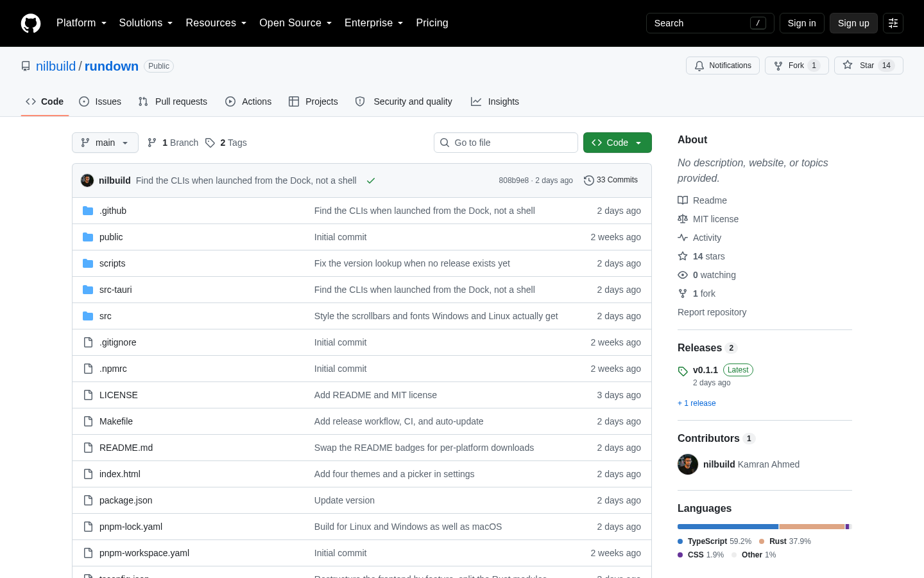This screenshot has width=924, height=578.
Task: Star the rundown repository
Action: coord(869,66)
